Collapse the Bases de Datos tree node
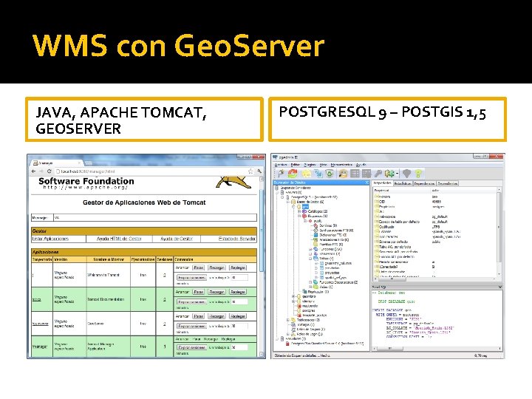This screenshot has width=532, height=399. coord(288,202)
